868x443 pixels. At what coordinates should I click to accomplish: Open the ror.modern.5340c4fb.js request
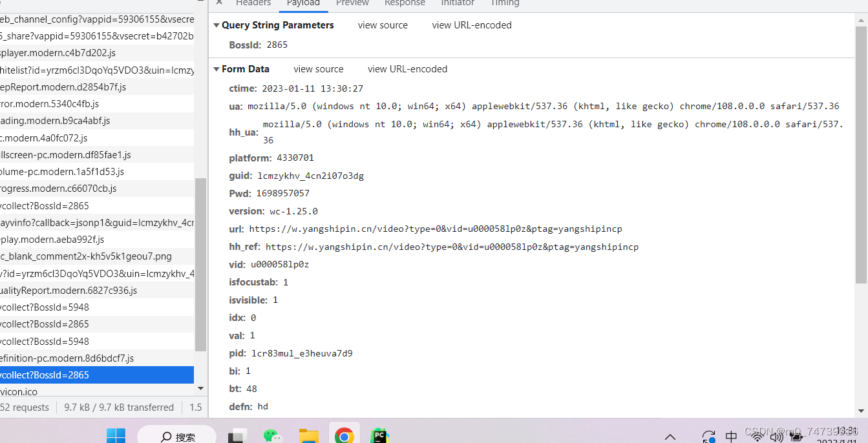click(x=97, y=104)
